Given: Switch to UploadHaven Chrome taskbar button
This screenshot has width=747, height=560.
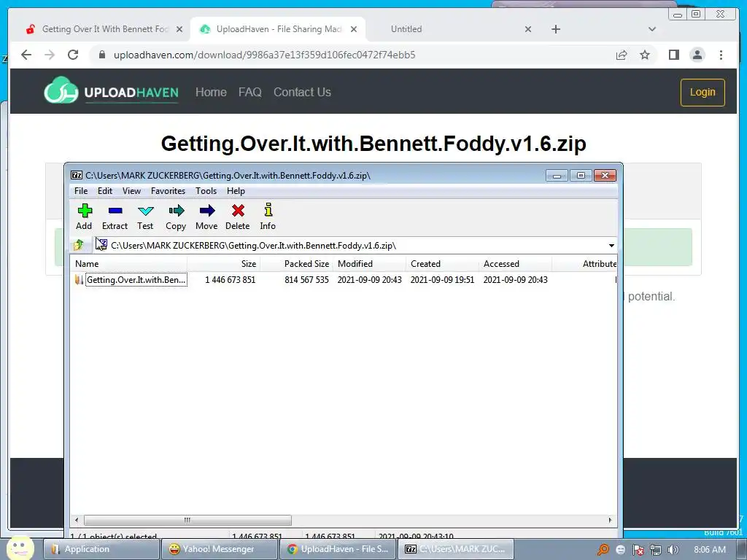Looking at the screenshot, I should tap(338, 549).
